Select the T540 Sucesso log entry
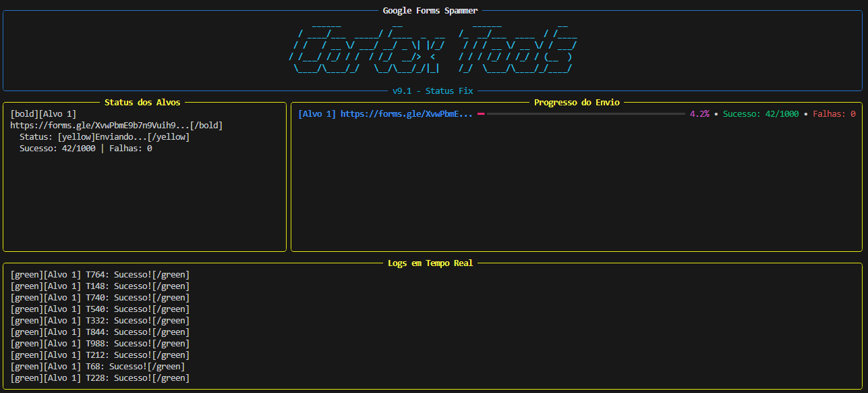This screenshot has width=868, height=393. point(100,309)
